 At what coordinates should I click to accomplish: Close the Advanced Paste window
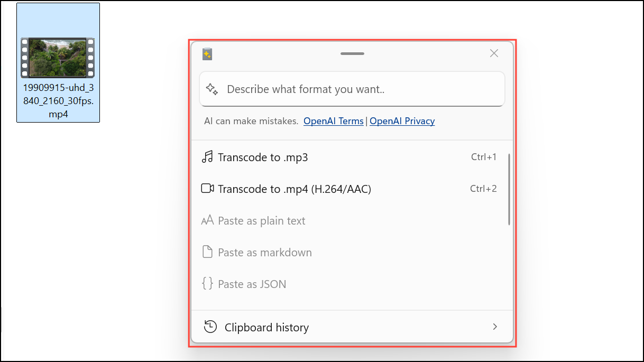(494, 53)
